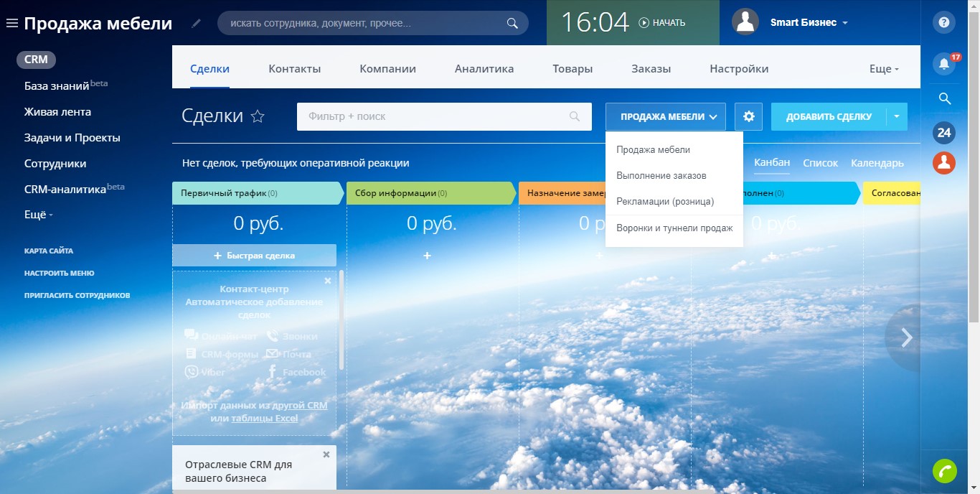Open the Bitrix24 '24' round icon

click(x=944, y=133)
